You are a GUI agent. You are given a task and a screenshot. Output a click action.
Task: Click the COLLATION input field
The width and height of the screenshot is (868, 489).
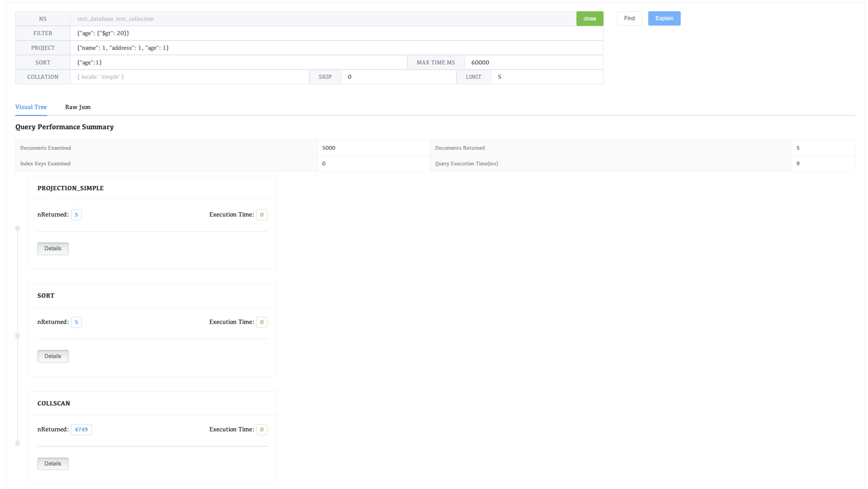point(189,77)
